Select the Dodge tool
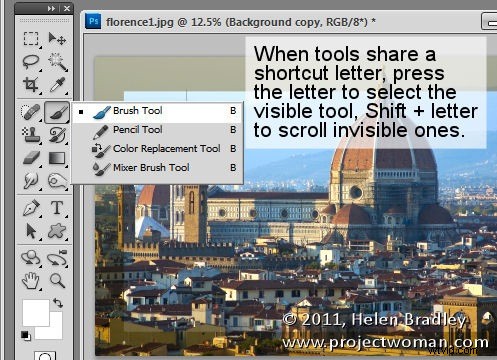The height and width of the screenshot is (360, 497). pos(57,181)
